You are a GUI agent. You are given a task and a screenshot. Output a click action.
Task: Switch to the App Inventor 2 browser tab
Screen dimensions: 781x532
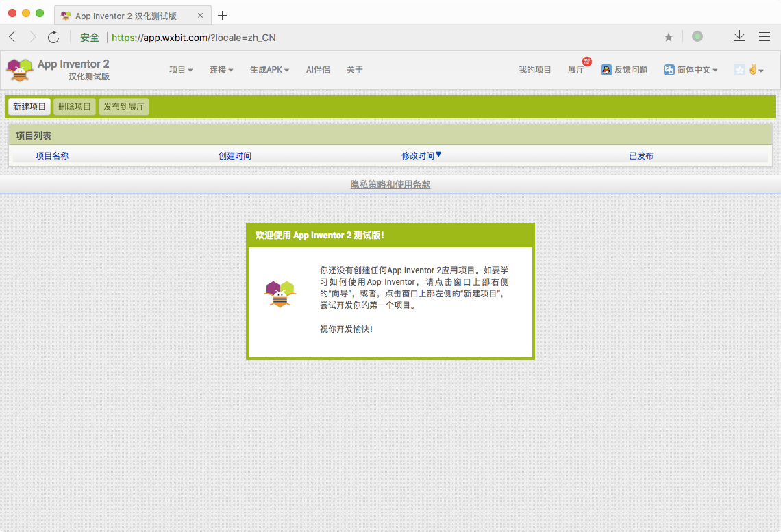point(123,14)
